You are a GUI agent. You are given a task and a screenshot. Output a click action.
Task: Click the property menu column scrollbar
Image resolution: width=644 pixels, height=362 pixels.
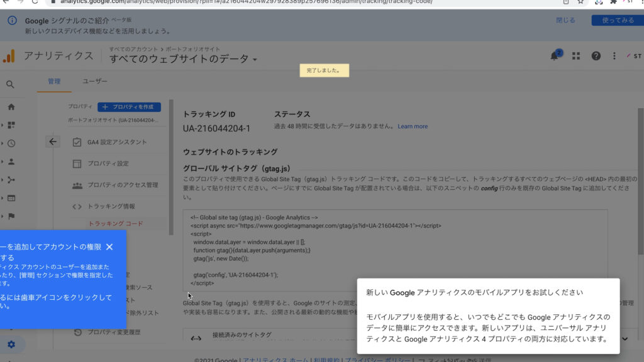(x=171, y=167)
